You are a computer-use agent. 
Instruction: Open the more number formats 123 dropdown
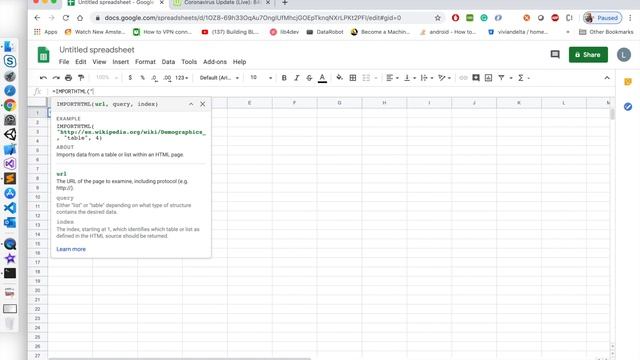coord(182,78)
